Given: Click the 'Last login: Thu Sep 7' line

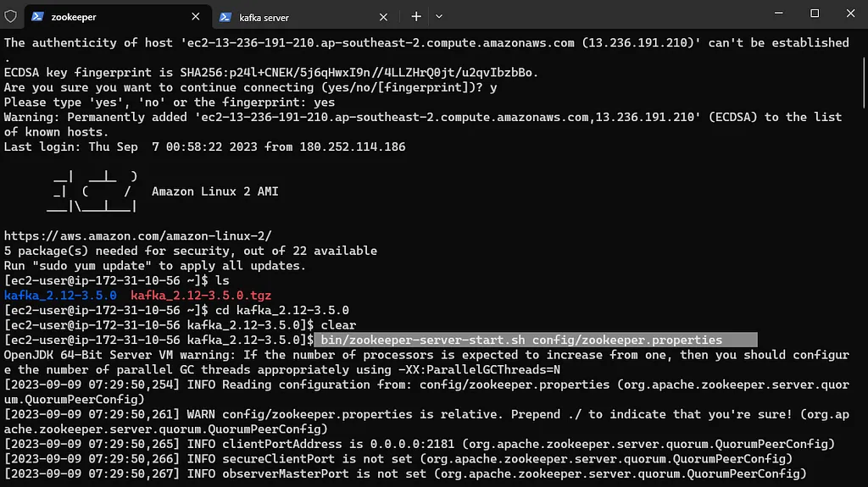Looking at the screenshot, I should click(205, 147).
